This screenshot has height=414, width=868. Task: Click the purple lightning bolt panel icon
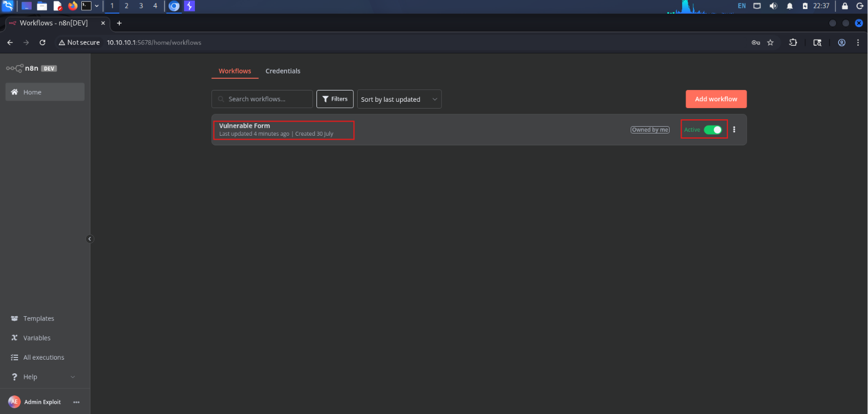point(190,6)
